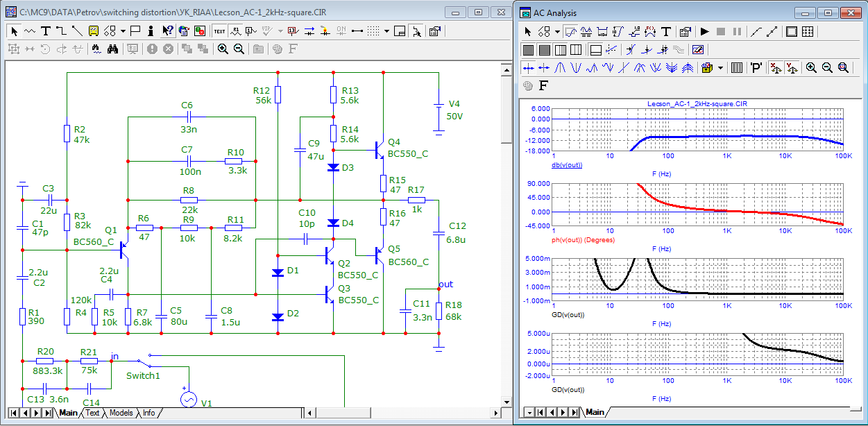868x426 pixels.
Task: Select the Peak cursor tool
Action: click(x=561, y=67)
